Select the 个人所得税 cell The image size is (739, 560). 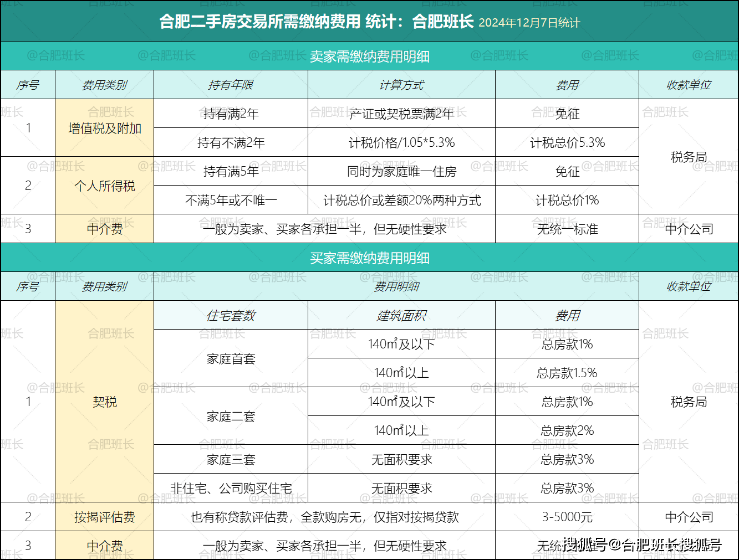click(x=104, y=186)
